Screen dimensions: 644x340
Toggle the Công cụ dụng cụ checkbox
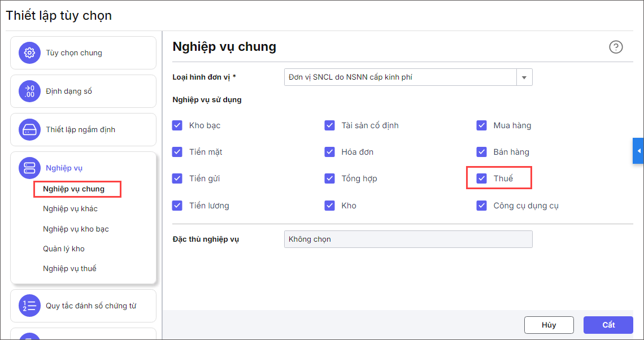click(482, 206)
